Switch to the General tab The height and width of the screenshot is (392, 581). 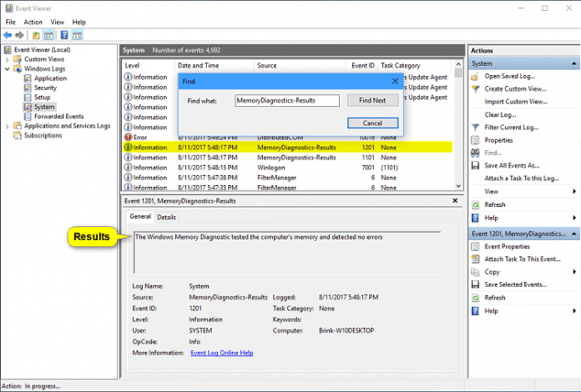point(140,217)
